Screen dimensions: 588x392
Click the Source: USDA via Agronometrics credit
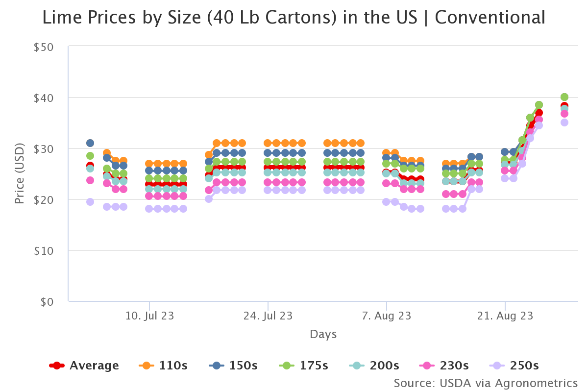point(486,383)
